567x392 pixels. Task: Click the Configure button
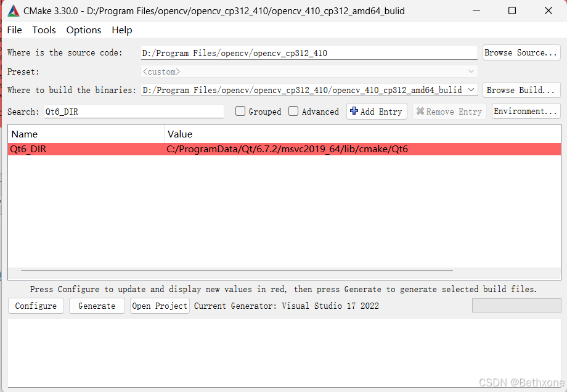click(36, 306)
